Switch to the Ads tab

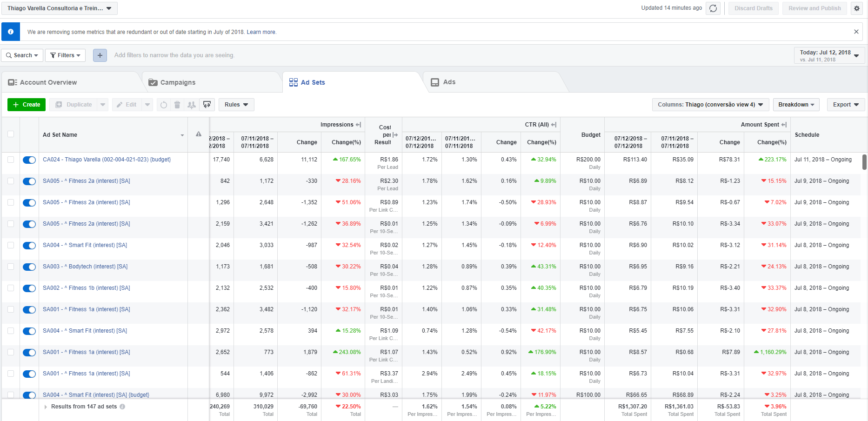pyautogui.click(x=449, y=82)
